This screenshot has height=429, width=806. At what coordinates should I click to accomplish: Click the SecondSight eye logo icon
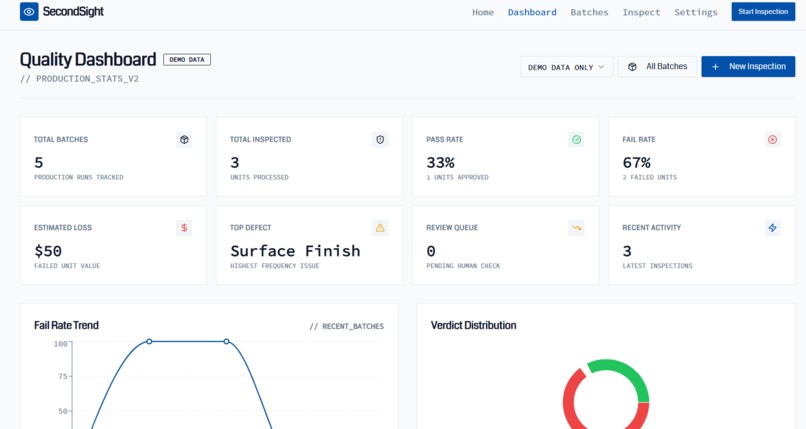click(x=29, y=11)
